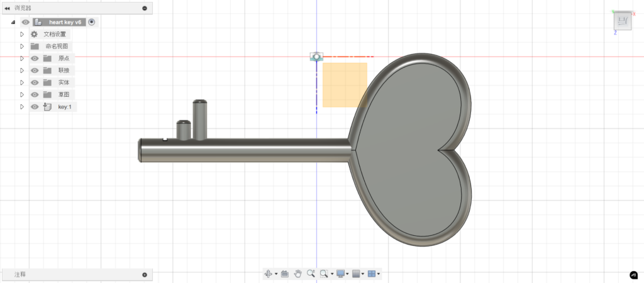Click the Viewports layout icon

pos(371,274)
